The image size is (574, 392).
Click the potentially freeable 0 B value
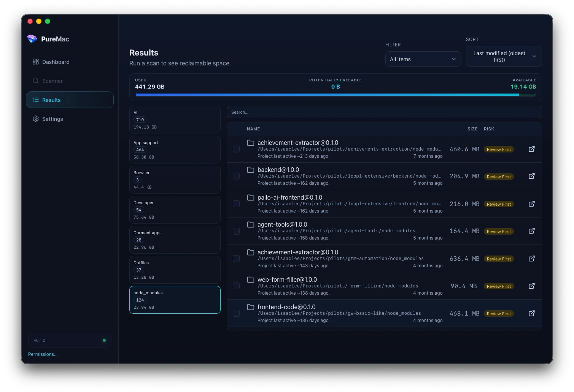pyautogui.click(x=335, y=87)
